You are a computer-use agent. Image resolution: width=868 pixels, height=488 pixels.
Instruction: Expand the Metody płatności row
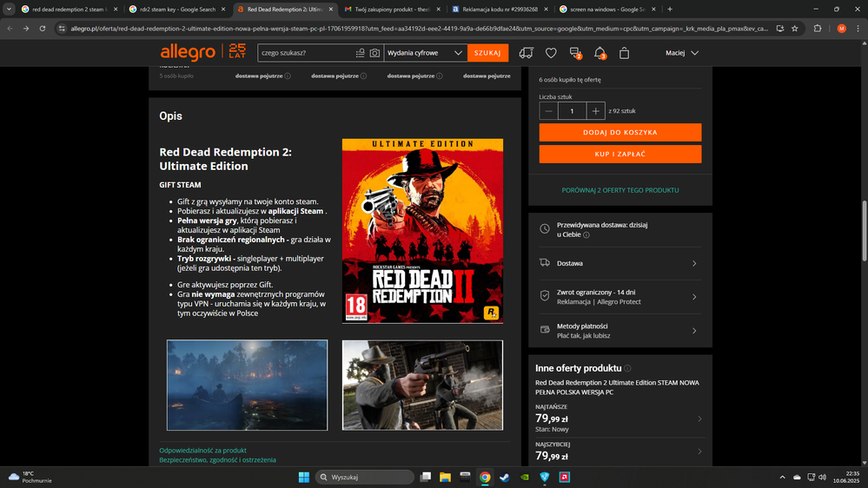pos(620,330)
